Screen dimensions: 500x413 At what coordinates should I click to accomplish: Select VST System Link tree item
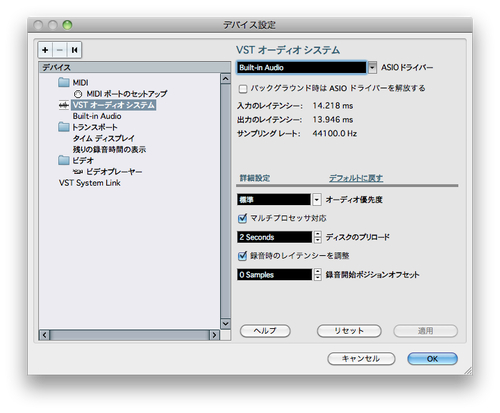[90, 183]
